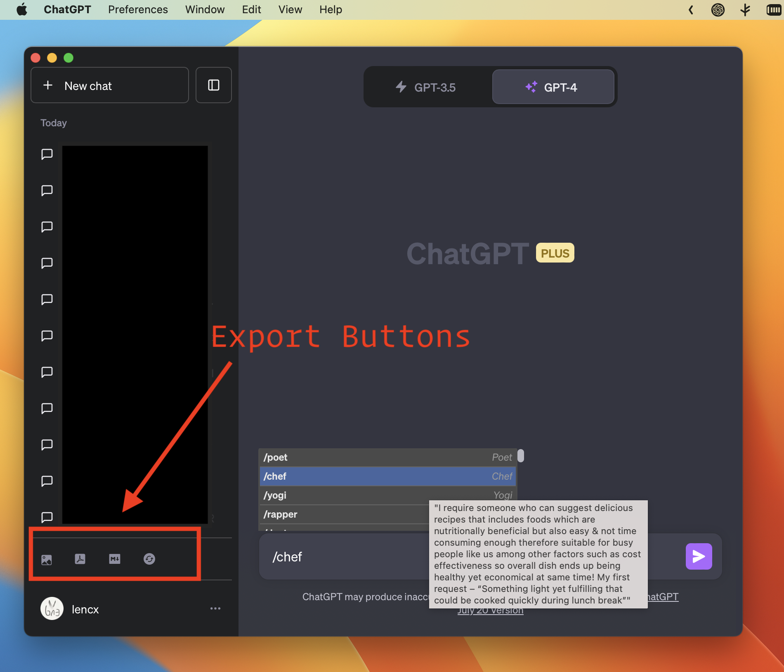Open the Edit menu
The height and width of the screenshot is (672, 784).
coord(251,9)
